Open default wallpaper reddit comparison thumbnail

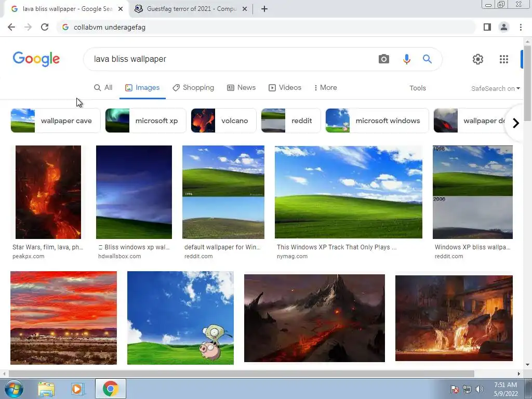click(x=223, y=192)
